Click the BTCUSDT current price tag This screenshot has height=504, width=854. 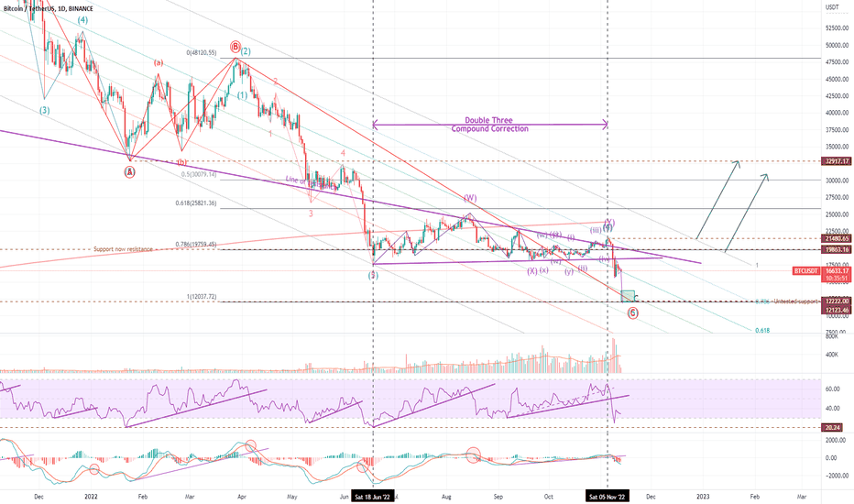click(806, 271)
